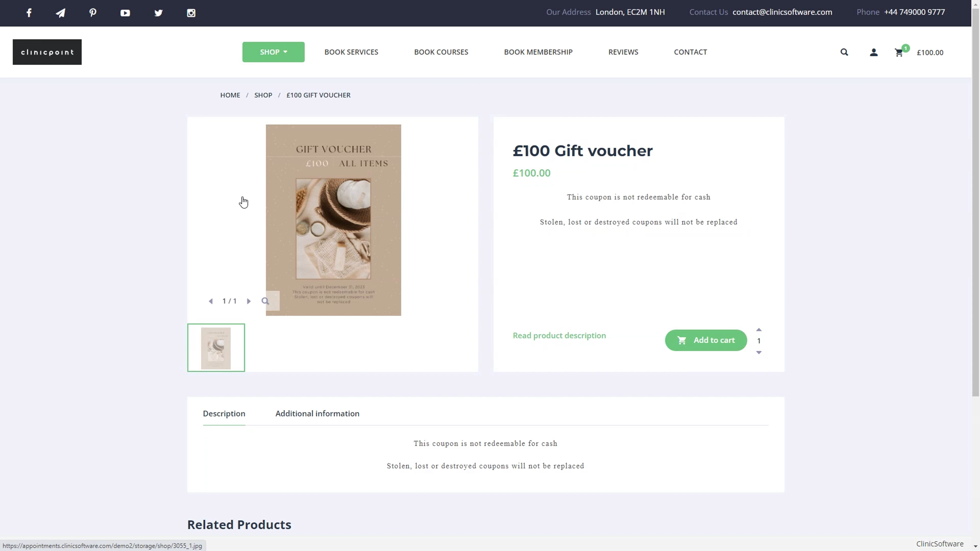This screenshot has width=980, height=551.
Task: Open the Facebook social icon
Action: [29, 13]
